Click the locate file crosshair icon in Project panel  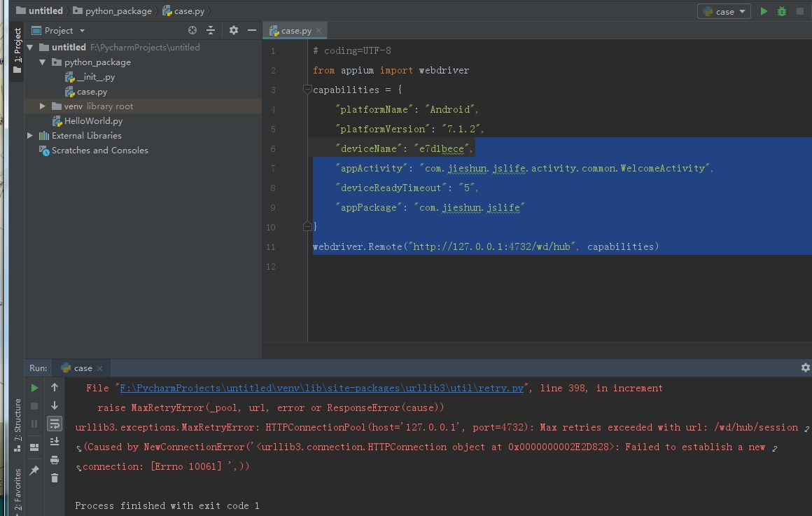192,30
